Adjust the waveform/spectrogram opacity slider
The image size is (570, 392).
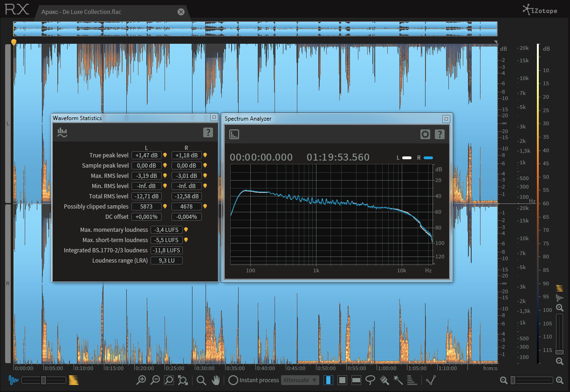coord(43,380)
